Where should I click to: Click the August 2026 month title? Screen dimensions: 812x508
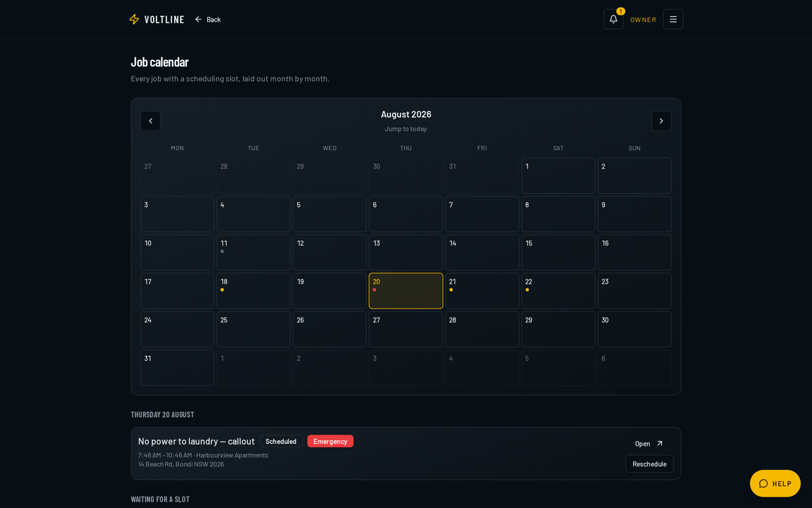(x=406, y=114)
